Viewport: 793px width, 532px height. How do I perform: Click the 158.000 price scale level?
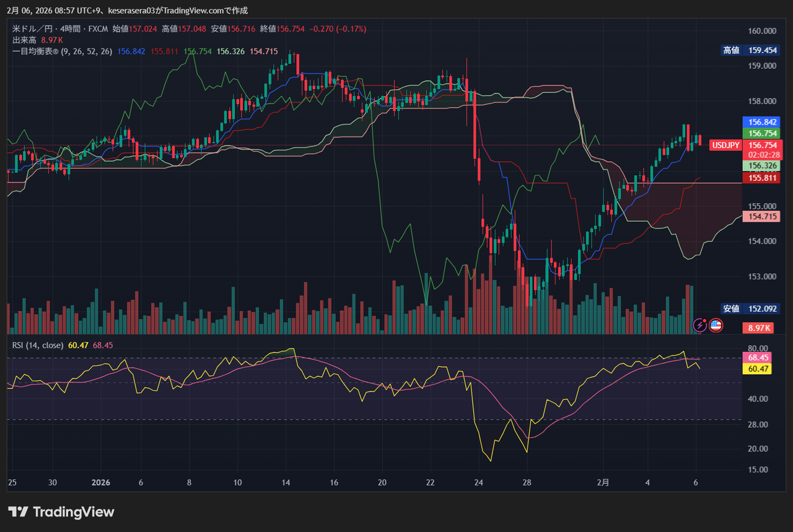[x=762, y=101]
